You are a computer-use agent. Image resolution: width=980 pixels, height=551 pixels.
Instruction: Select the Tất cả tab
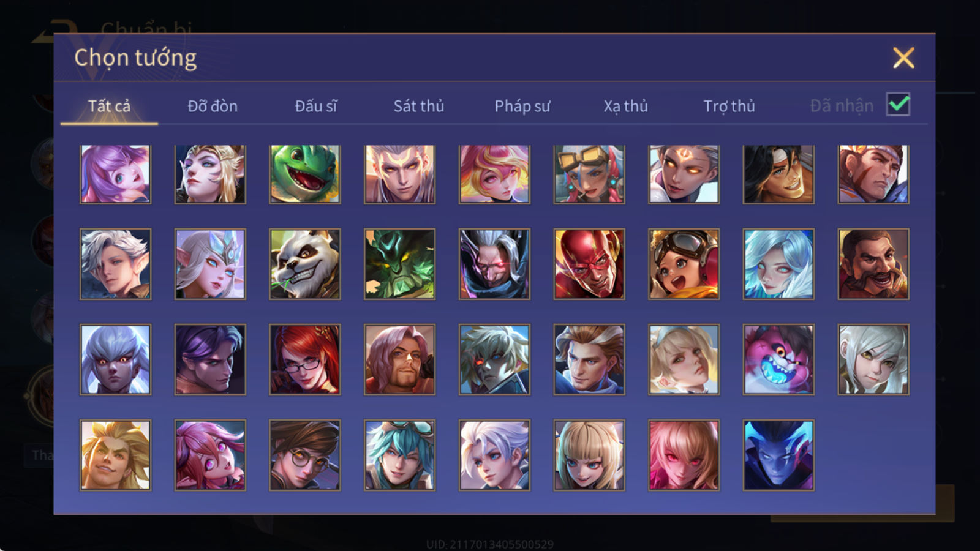[x=109, y=106]
